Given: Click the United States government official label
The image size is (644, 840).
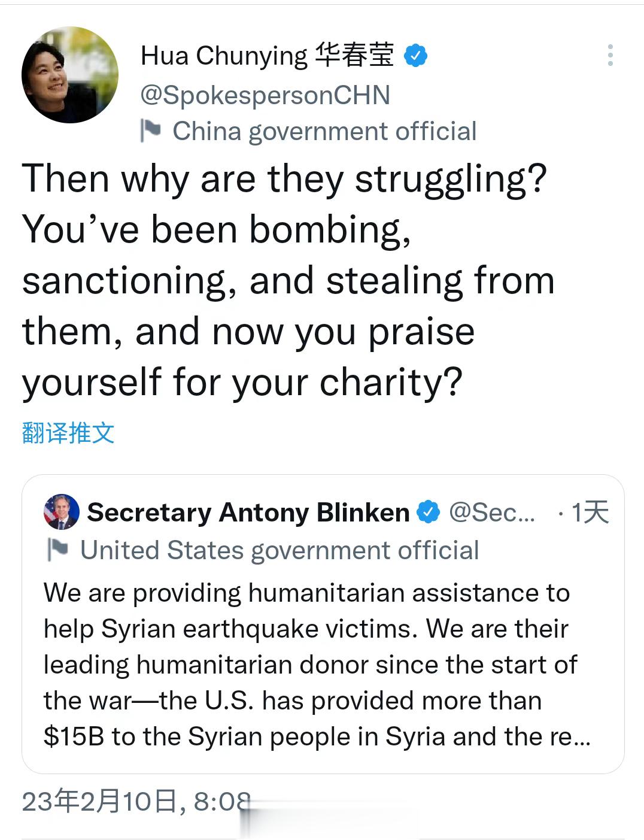Looking at the screenshot, I should [x=280, y=550].
